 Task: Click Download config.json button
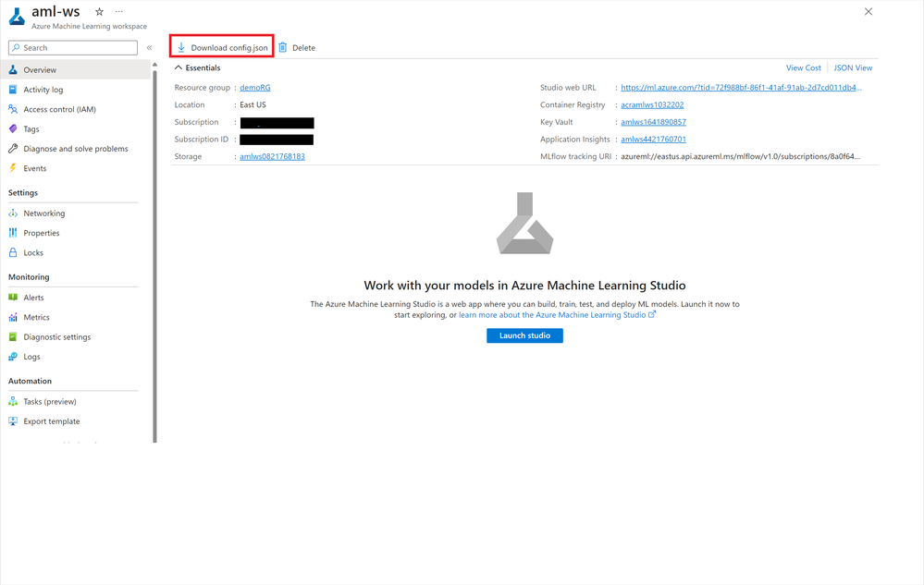[222, 48]
